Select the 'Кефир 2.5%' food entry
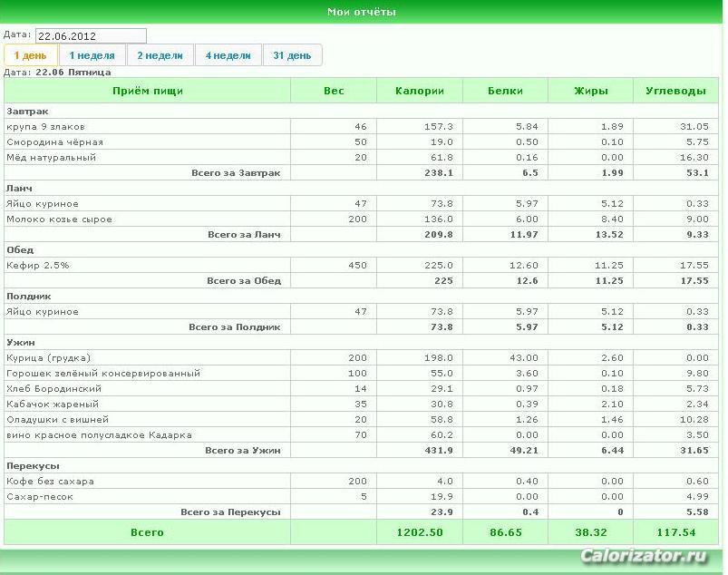 38,265
